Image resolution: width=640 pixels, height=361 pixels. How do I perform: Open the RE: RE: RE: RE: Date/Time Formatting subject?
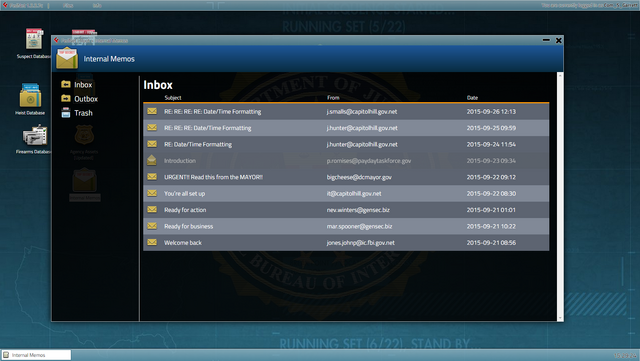(x=212, y=111)
